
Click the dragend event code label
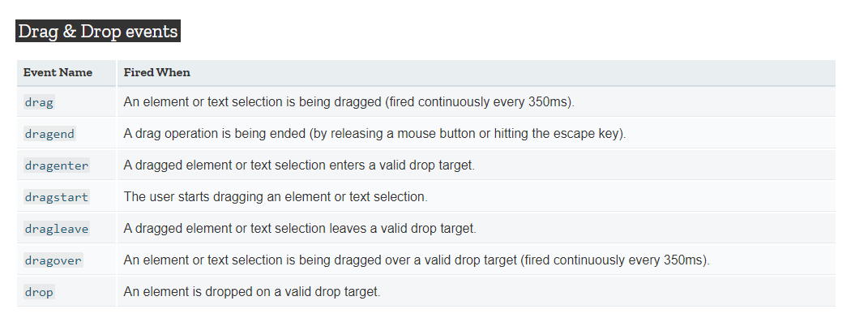(49, 134)
